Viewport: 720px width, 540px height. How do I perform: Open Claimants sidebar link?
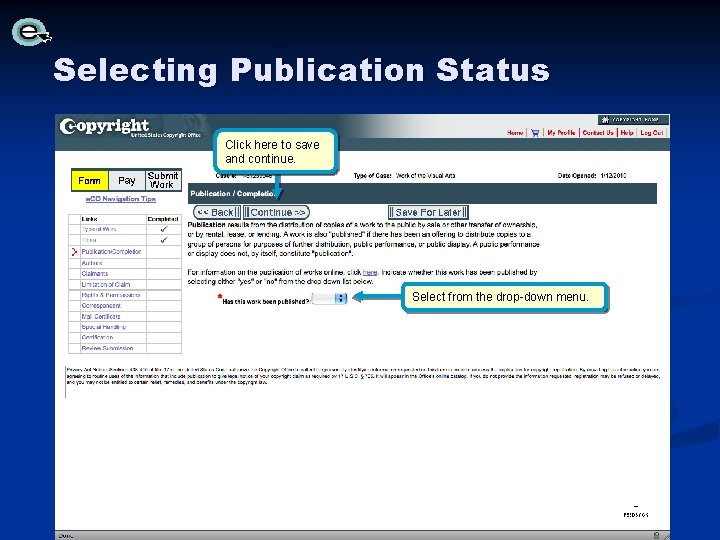(x=95, y=274)
